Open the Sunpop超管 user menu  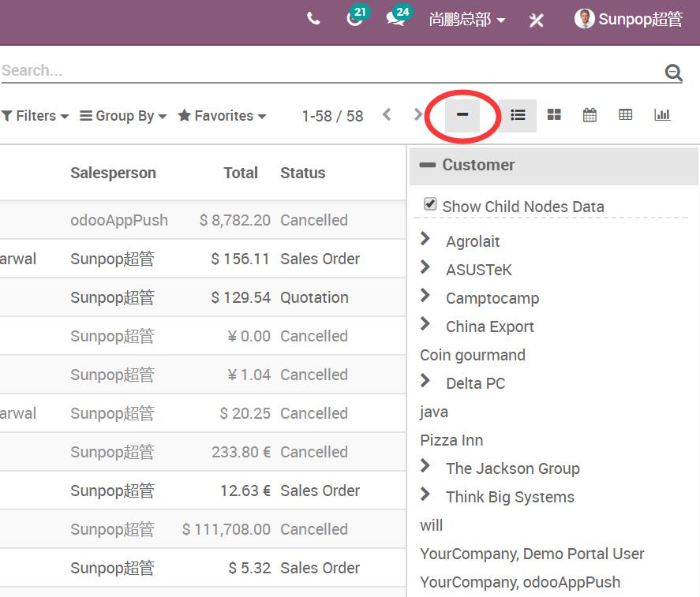pos(629,19)
